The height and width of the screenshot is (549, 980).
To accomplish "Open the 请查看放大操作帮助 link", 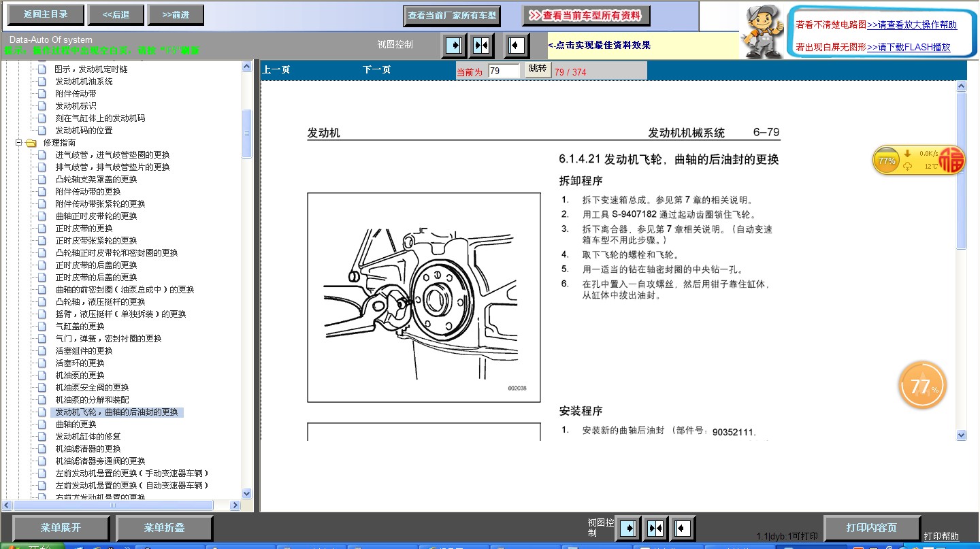I will pyautogui.click(x=912, y=24).
